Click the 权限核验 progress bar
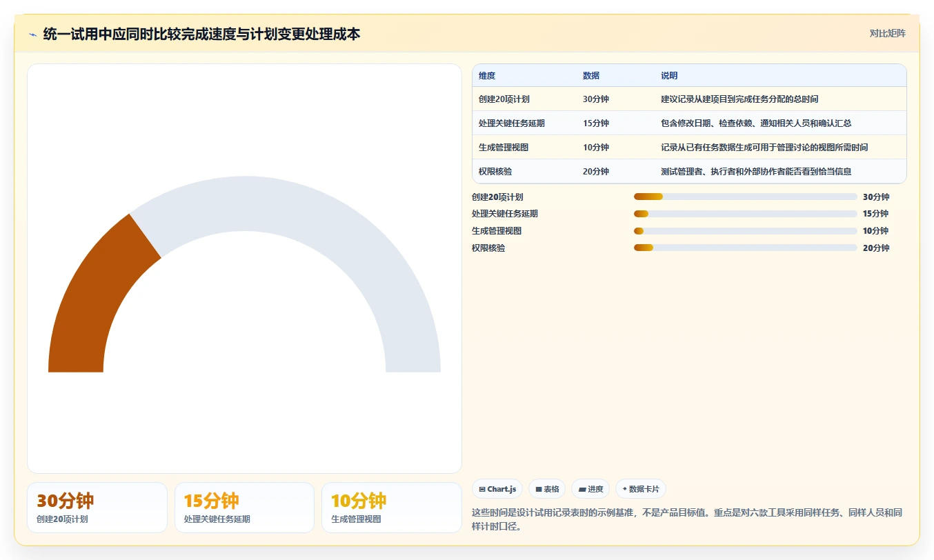 tap(745, 248)
